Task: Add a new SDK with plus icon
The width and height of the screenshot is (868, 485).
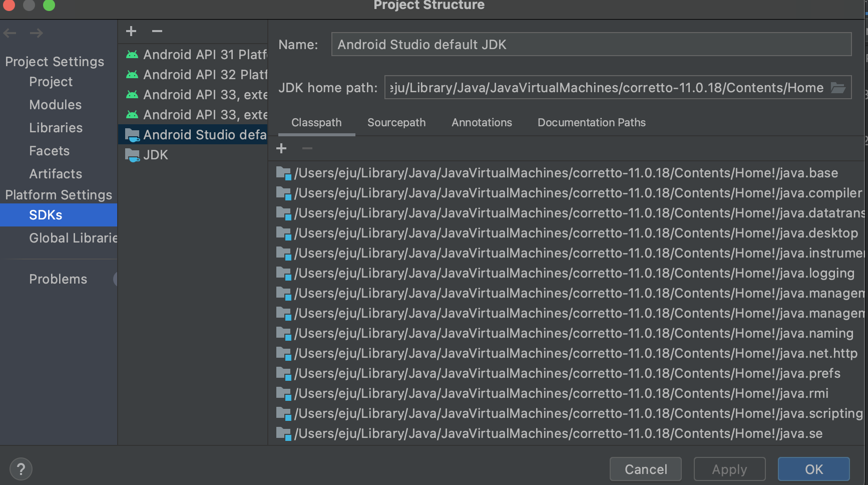Action: pyautogui.click(x=131, y=31)
